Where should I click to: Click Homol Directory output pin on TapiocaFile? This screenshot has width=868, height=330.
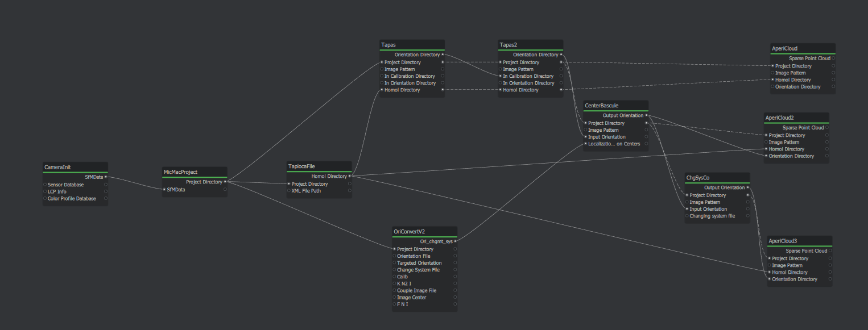click(x=349, y=176)
